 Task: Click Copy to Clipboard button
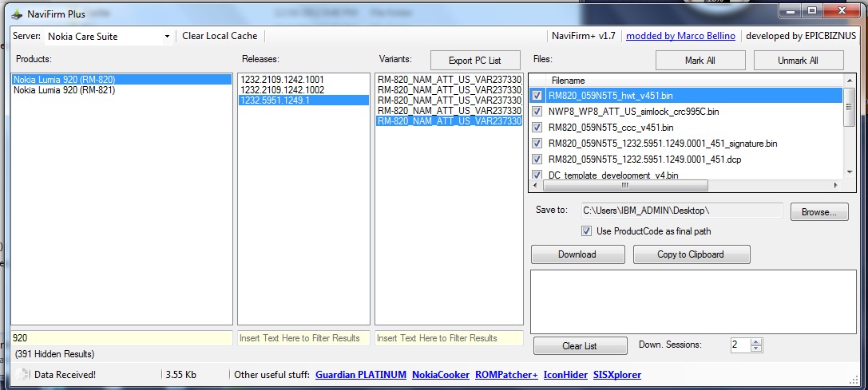[691, 254]
